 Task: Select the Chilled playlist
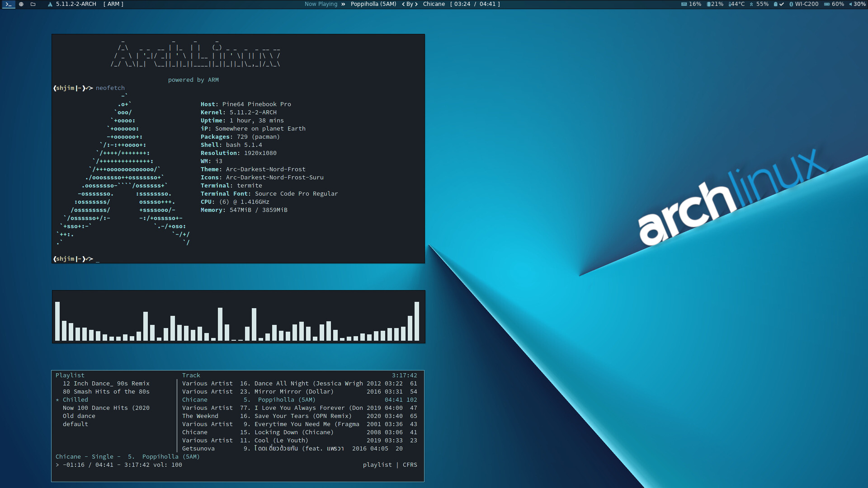pyautogui.click(x=75, y=400)
